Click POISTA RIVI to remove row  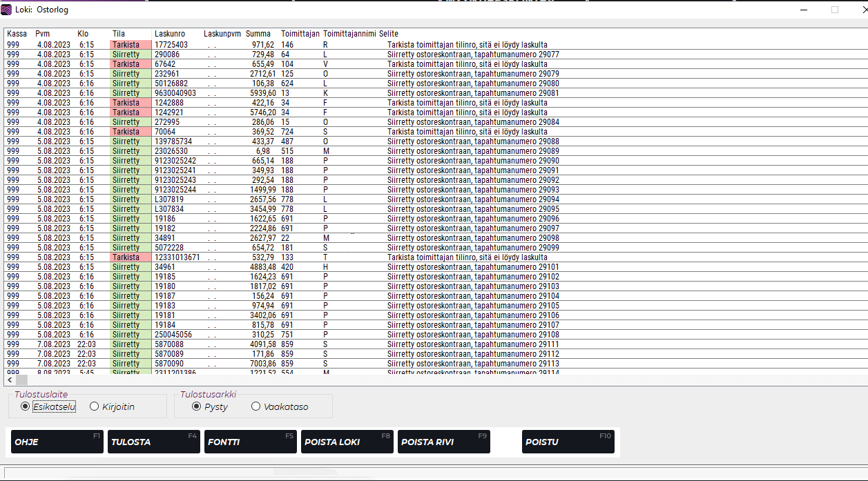pos(443,442)
